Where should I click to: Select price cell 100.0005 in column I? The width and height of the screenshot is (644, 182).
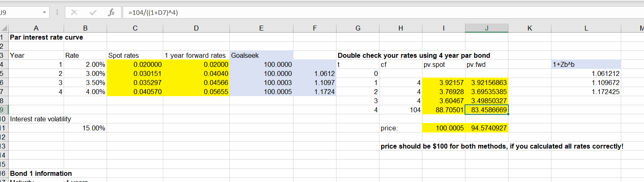(444, 128)
